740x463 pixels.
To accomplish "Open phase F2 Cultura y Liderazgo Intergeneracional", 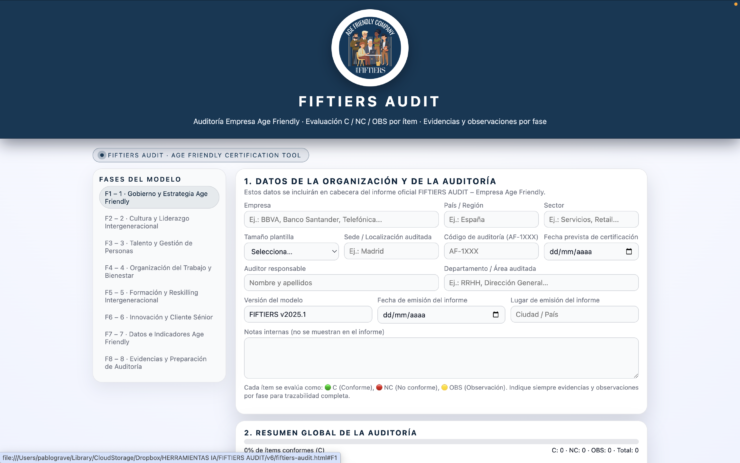I will [159, 222].
